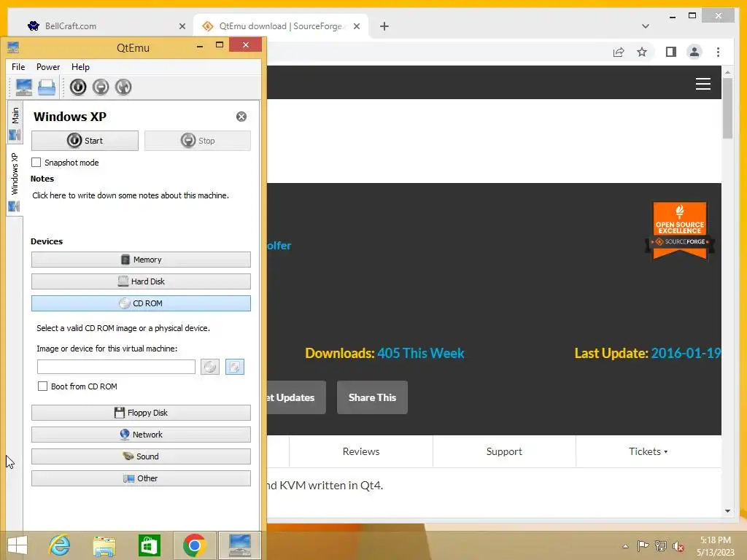
Task: Open Internet Explorer from taskbar
Action: [60, 545]
